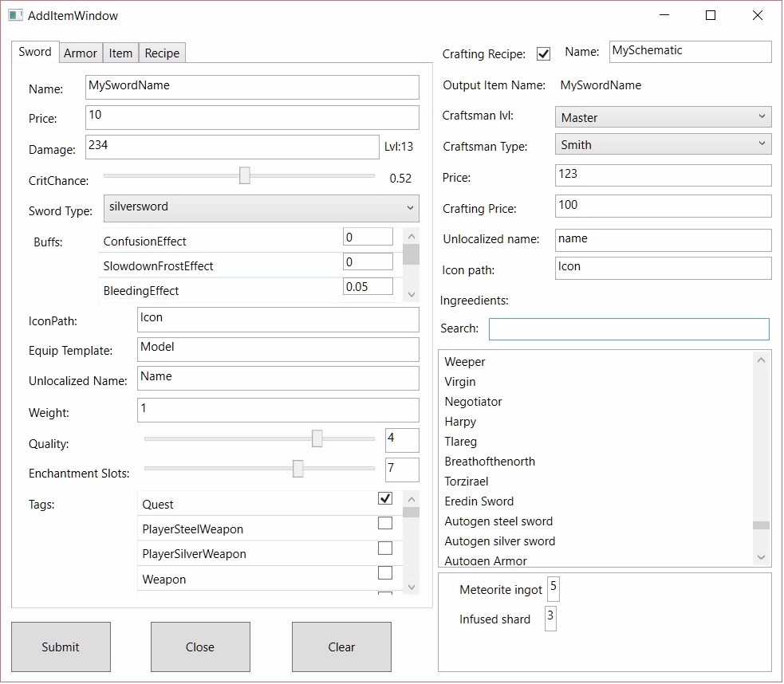
Task: Click the sword Name field MySwordName
Action: [252, 88]
